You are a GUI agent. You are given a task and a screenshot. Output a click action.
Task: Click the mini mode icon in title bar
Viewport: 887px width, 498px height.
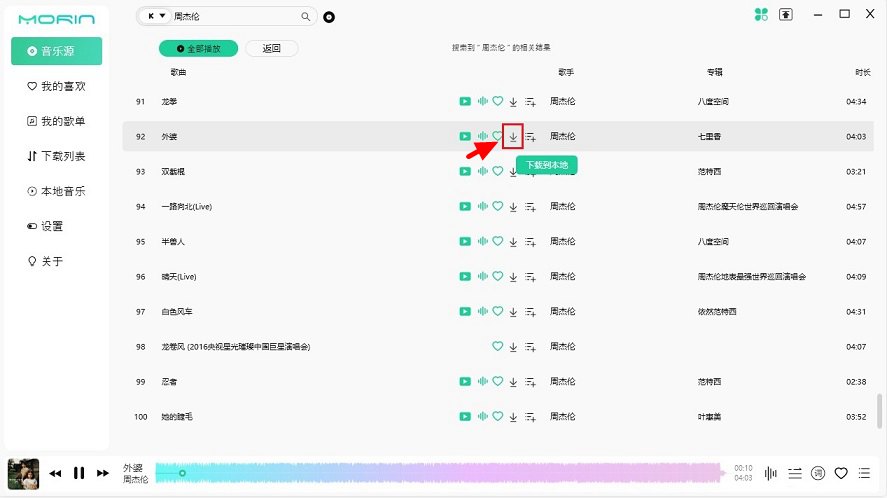point(786,15)
